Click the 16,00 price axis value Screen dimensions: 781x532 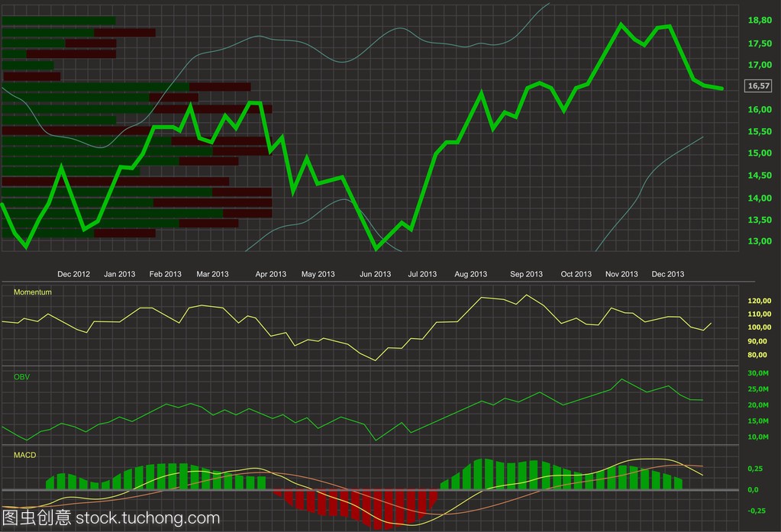760,110
